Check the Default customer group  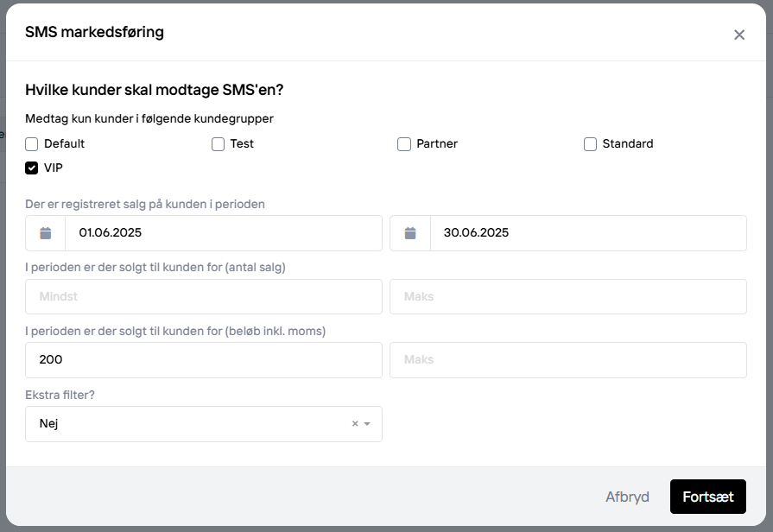tap(32, 144)
